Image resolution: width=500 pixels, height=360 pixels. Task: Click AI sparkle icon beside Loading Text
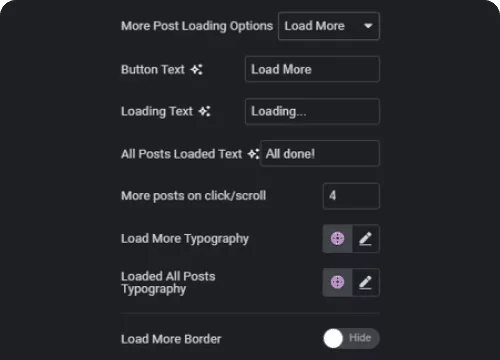205,111
